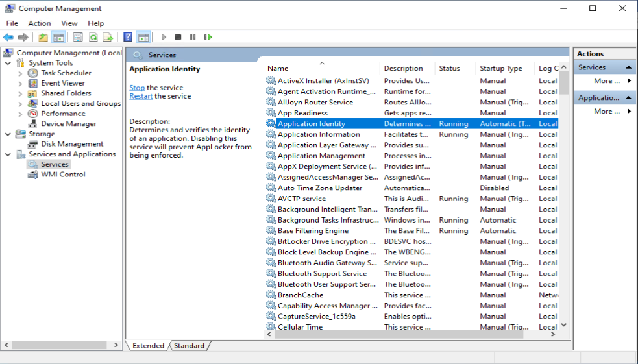
Task: Stop the service using the toolbar Stop icon
Action: click(178, 38)
